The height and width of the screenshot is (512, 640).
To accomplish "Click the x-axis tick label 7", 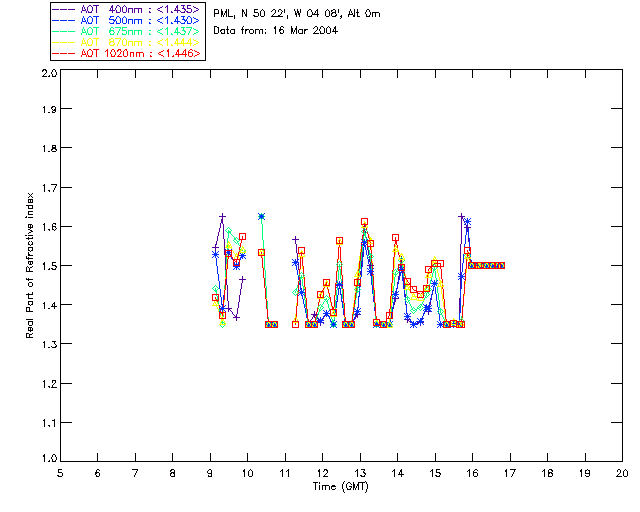I will pyautogui.click(x=135, y=473).
